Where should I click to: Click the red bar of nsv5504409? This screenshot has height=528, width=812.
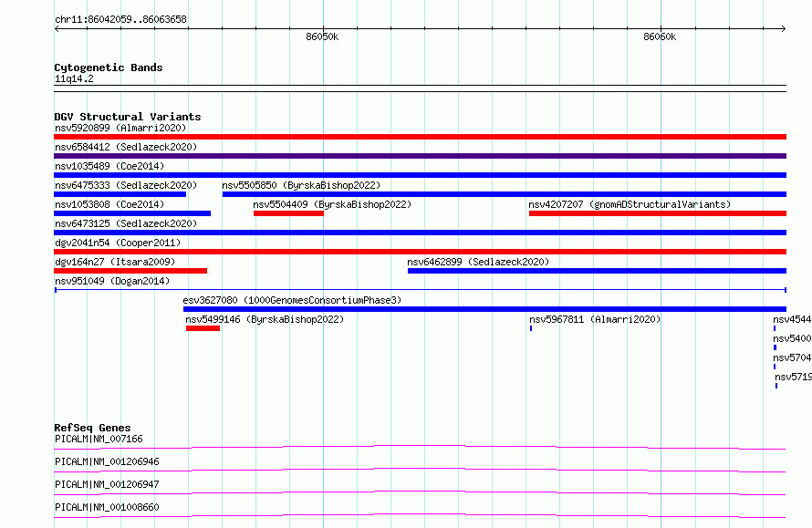(288, 213)
